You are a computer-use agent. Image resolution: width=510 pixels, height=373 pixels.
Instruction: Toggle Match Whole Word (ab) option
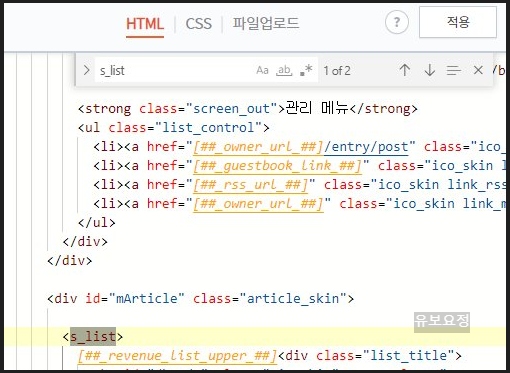click(284, 70)
